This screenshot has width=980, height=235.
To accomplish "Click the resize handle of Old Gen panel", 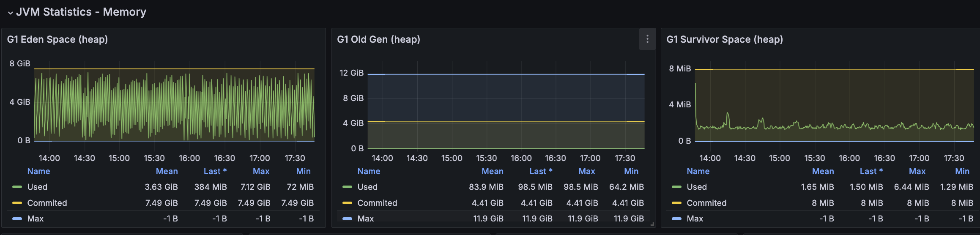I will pos(652,224).
